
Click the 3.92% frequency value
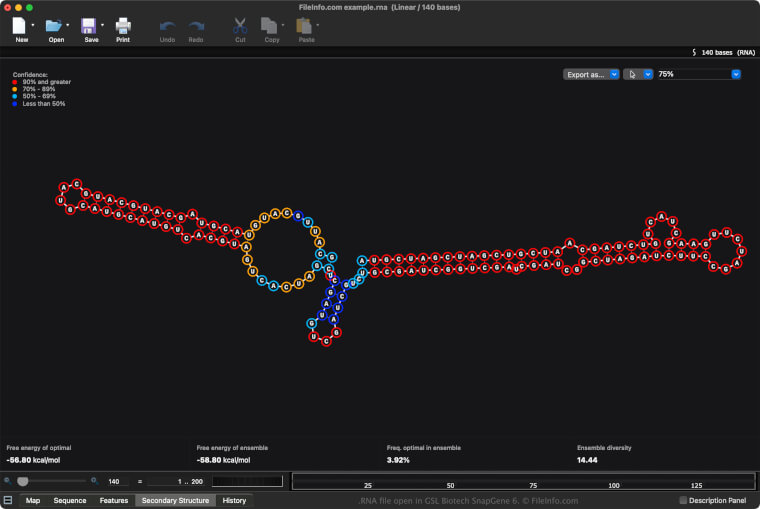coord(398,460)
